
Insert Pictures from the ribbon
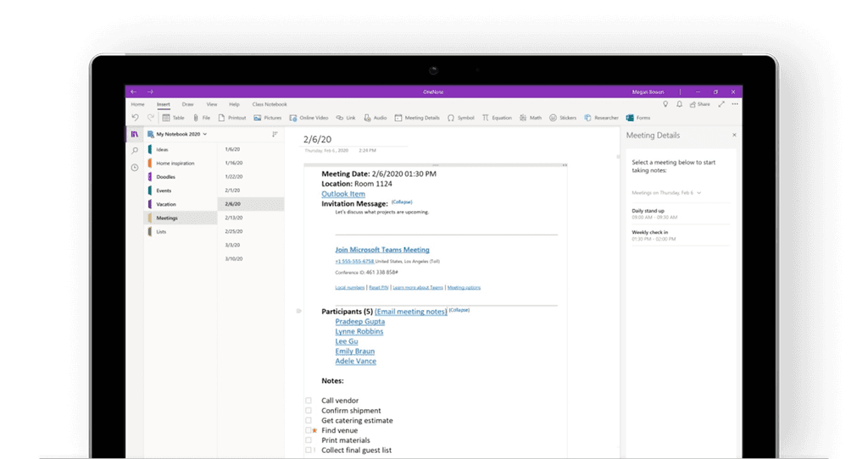click(267, 118)
